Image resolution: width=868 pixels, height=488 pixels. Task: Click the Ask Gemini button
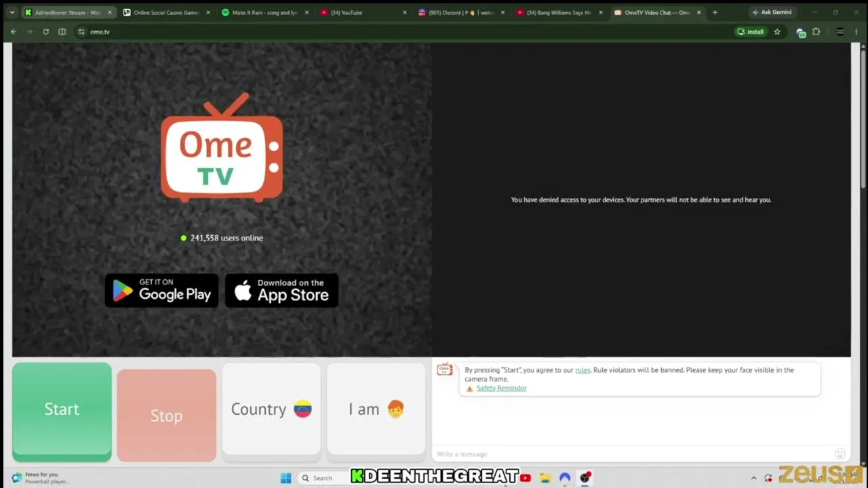772,12
